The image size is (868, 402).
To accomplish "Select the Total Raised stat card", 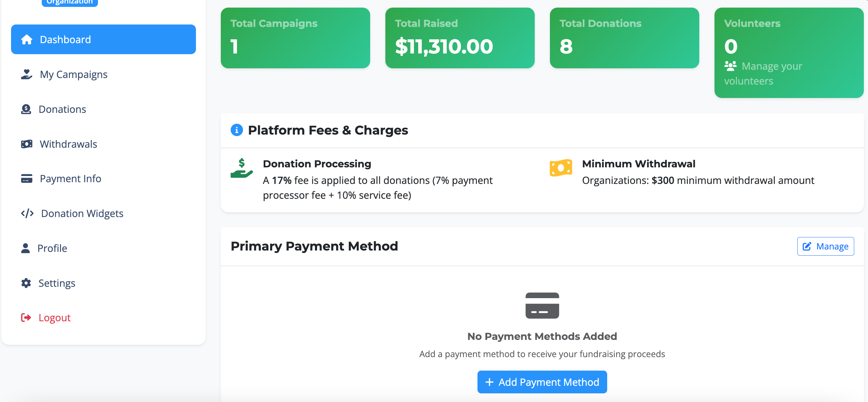I will 460,38.
